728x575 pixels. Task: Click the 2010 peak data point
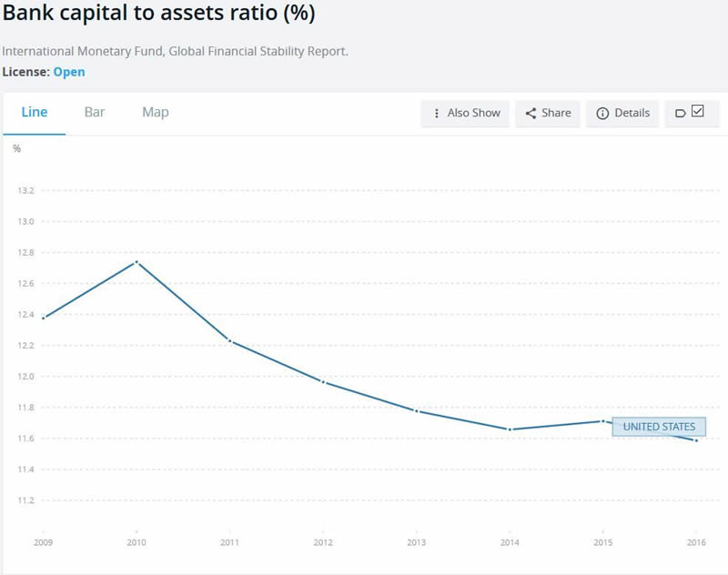click(x=136, y=262)
